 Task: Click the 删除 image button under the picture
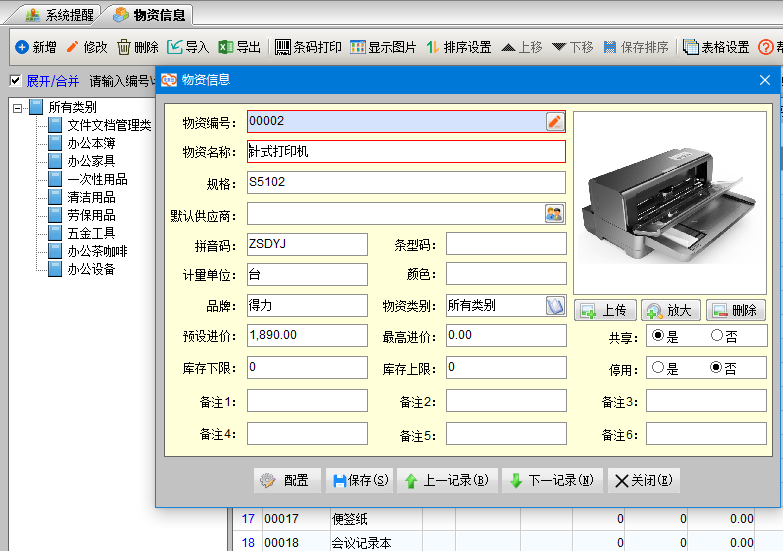coord(736,310)
